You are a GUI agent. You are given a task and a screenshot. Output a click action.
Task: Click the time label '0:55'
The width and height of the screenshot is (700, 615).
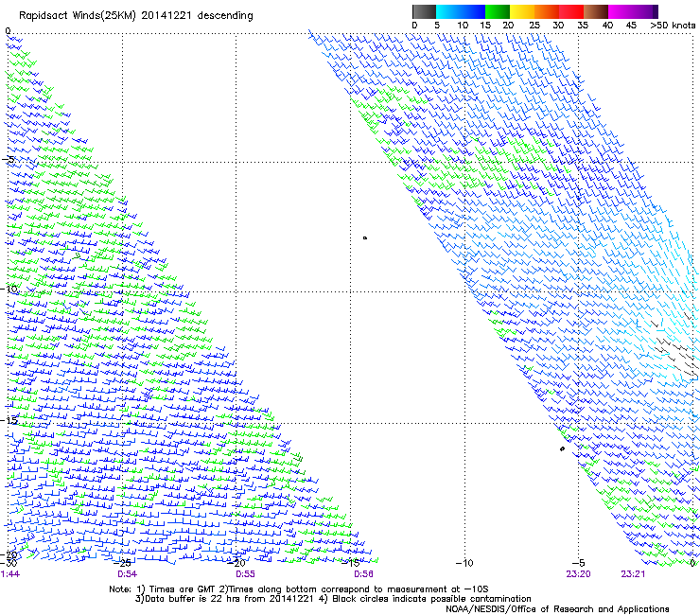coord(245,574)
